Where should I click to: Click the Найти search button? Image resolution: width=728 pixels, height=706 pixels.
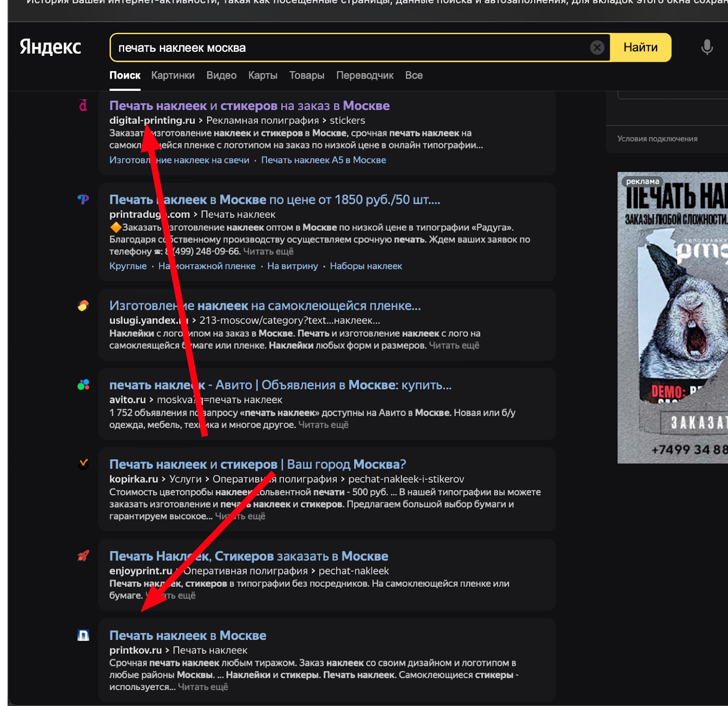pos(640,47)
